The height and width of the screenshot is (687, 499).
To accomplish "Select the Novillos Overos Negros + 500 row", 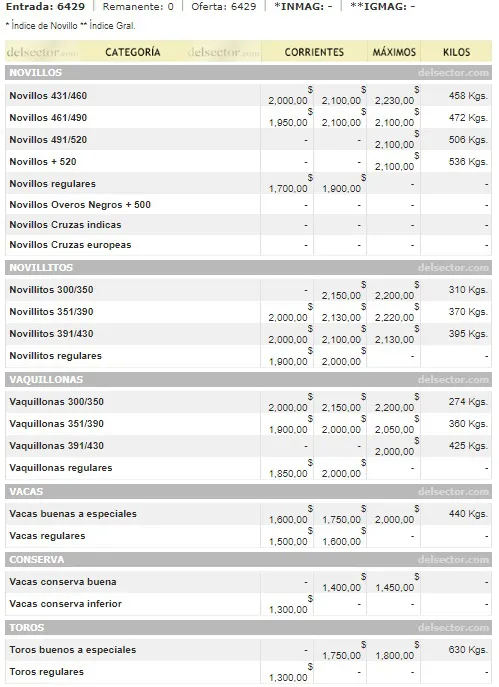I will [248, 205].
